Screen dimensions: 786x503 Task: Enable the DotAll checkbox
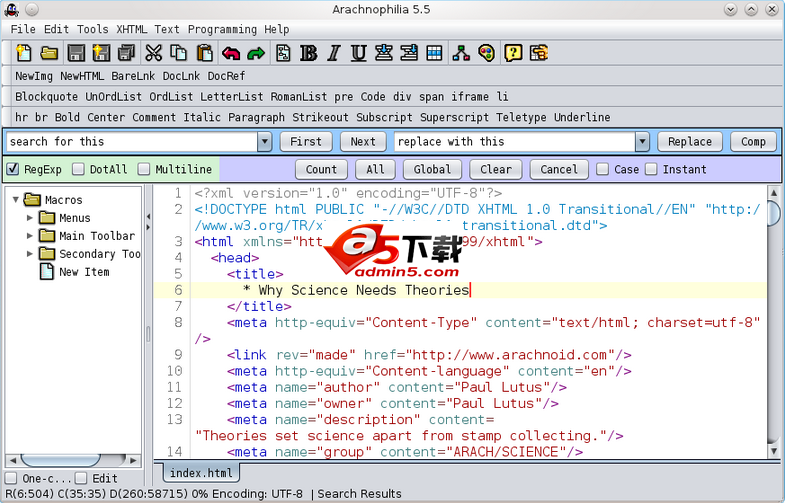[78, 169]
